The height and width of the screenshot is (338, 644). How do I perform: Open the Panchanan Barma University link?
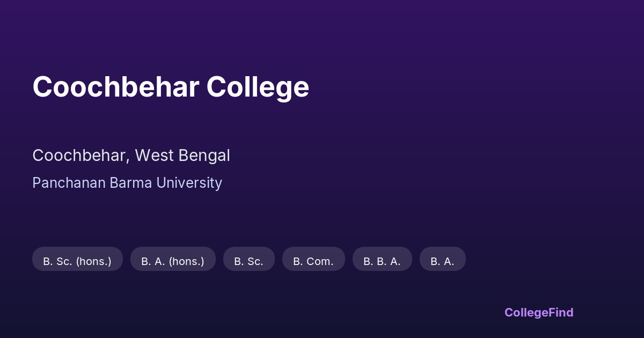pos(127,183)
